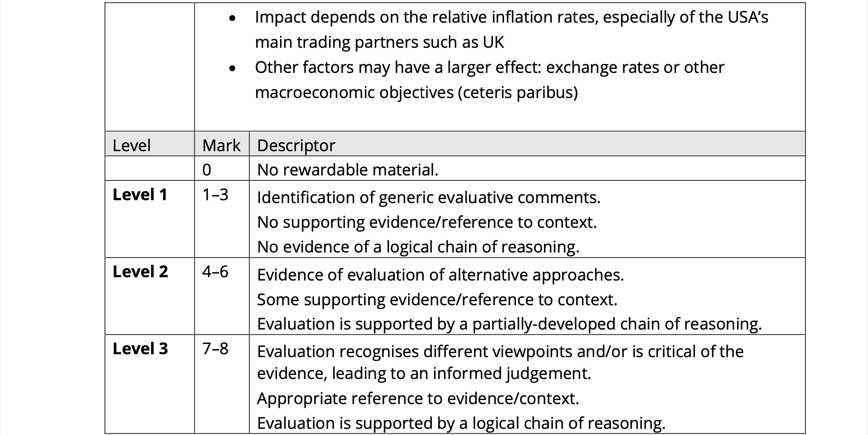868x435 pixels.
Task: Click the "0" mark cell
Action: point(207,170)
